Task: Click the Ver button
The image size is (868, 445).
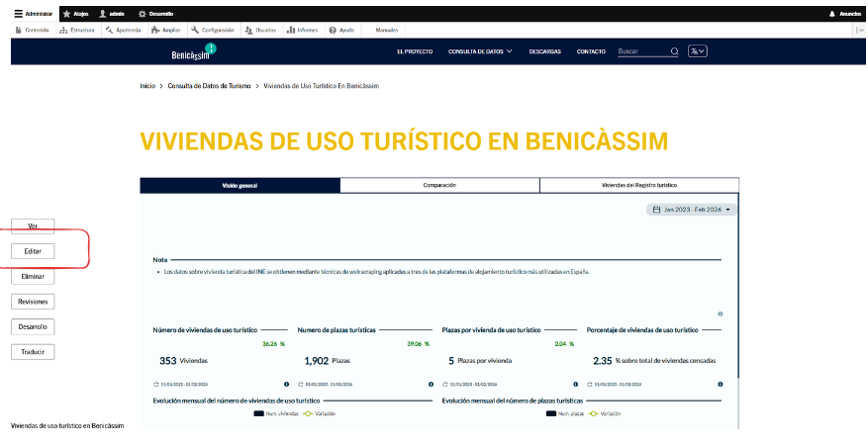Action: coord(33,226)
